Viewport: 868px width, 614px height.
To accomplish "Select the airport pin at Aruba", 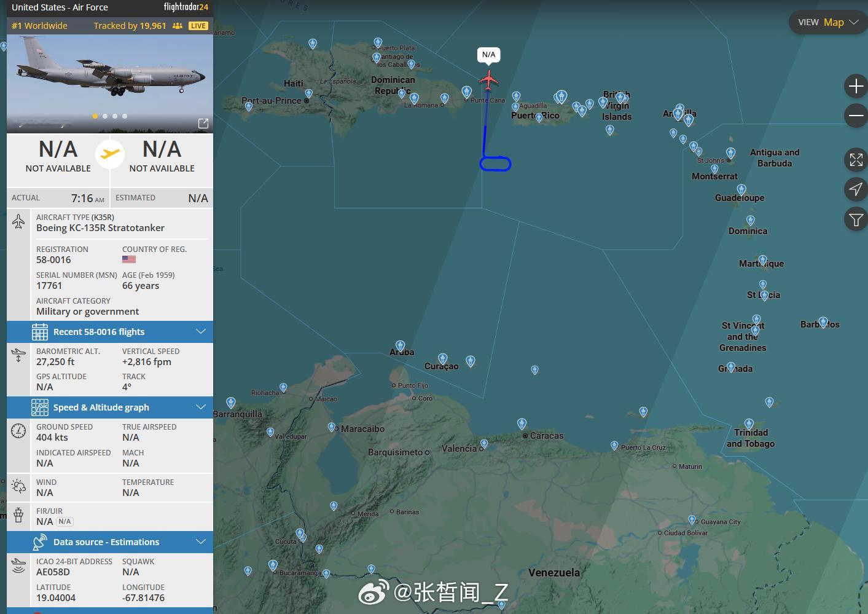I will [x=400, y=346].
